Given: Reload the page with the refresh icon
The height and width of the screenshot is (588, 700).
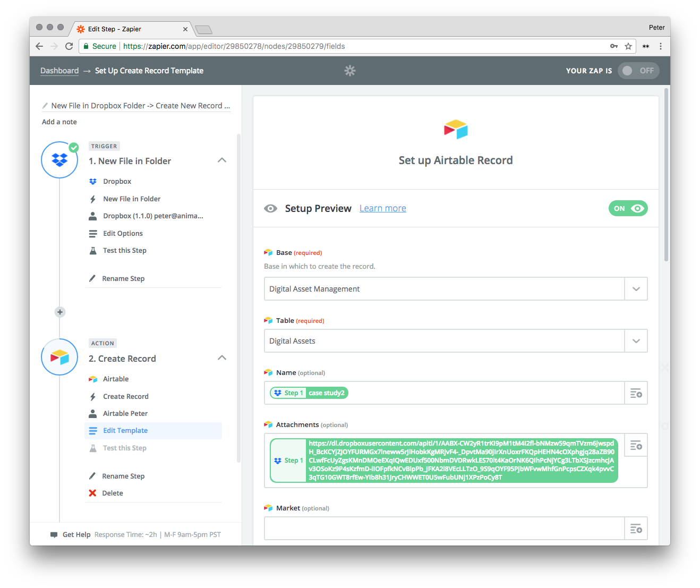Looking at the screenshot, I should point(69,46).
